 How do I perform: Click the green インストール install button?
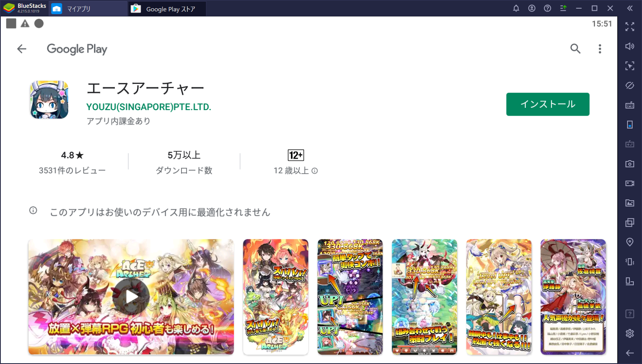click(x=548, y=104)
